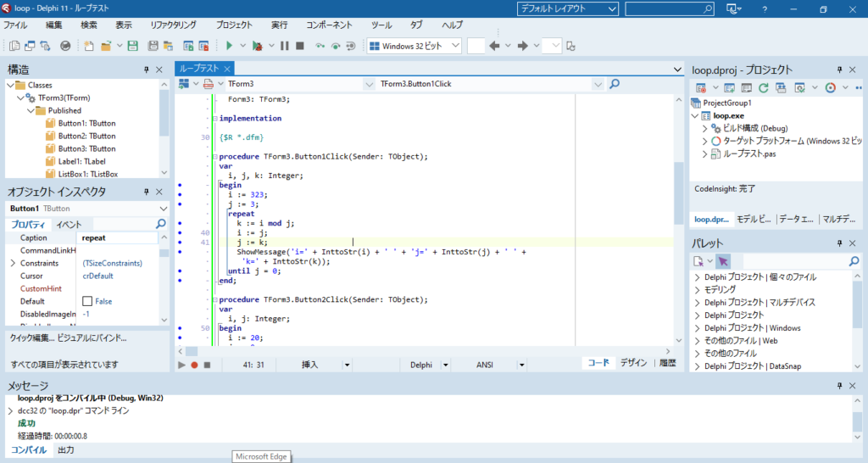
Task: Click the クイック編集... link
Action: pyautogui.click(x=31, y=337)
